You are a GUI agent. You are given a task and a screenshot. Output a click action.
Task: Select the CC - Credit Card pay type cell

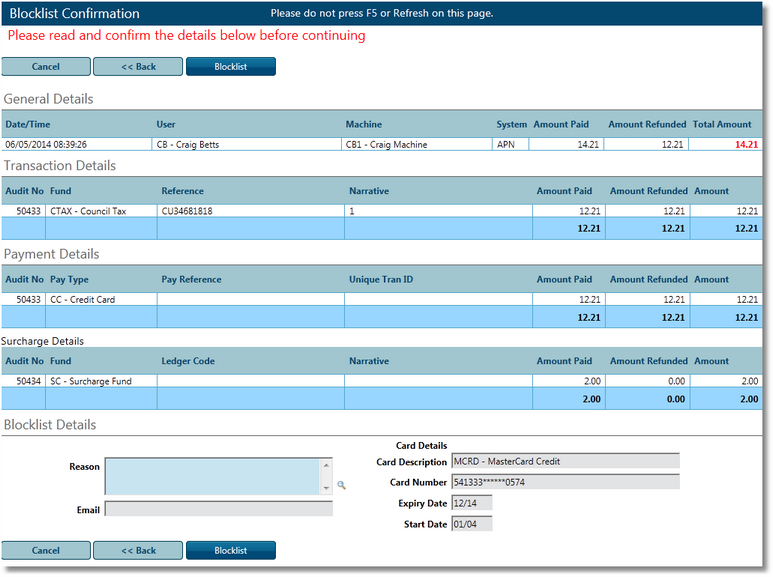pos(101,299)
